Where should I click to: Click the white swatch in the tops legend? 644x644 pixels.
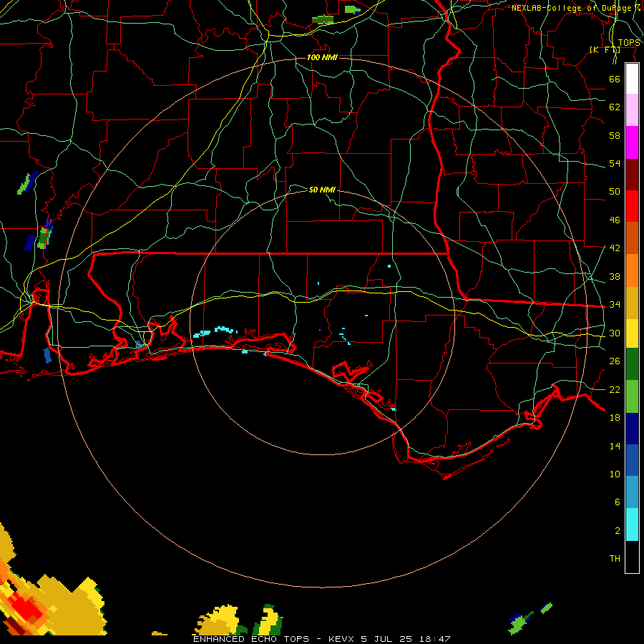click(632, 79)
